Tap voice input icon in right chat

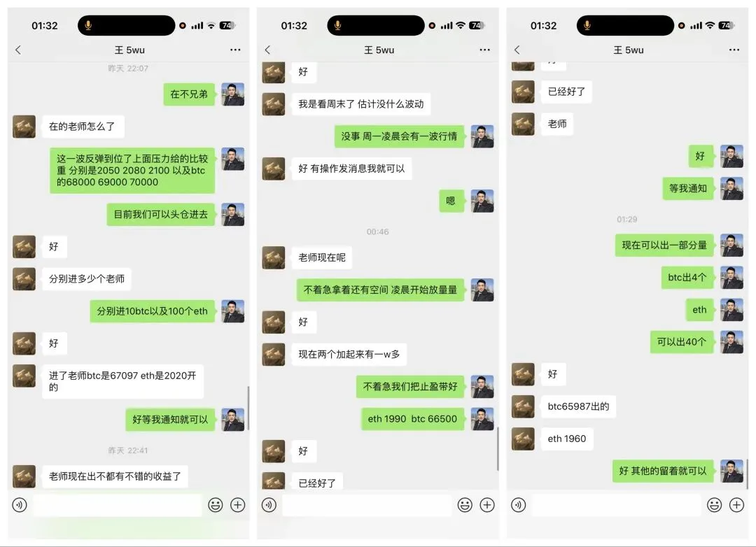(x=518, y=504)
